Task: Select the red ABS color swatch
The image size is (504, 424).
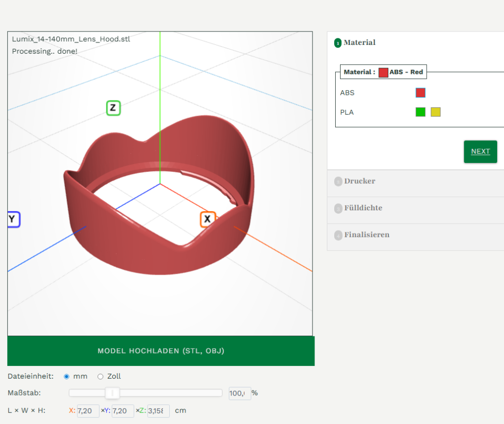Action: click(420, 93)
